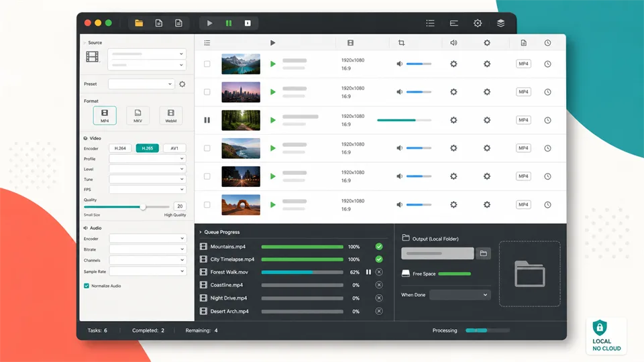This screenshot has width=644, height=362.
Task: Select the WebM format button
Action: pos(171,115)
